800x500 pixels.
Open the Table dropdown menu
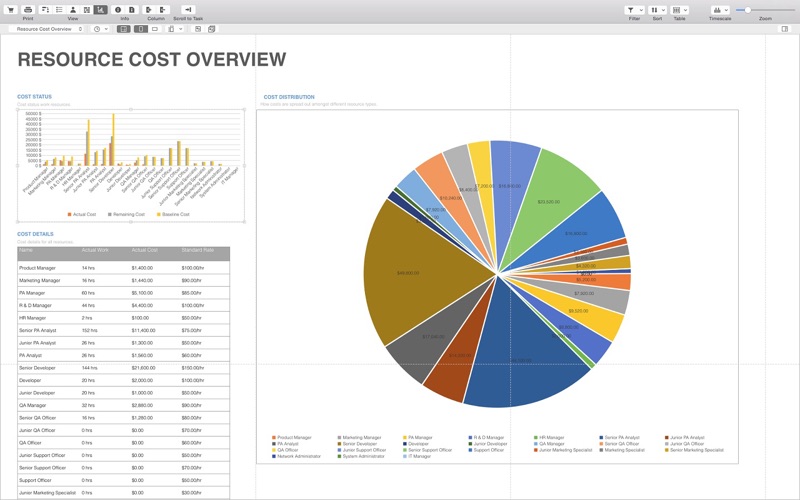click(x=680, y=10)
